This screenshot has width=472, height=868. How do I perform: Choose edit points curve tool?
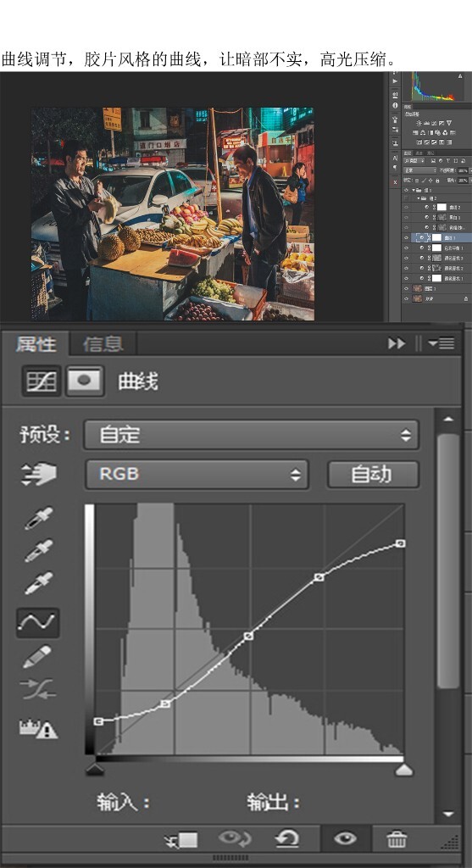pos(37,622)
